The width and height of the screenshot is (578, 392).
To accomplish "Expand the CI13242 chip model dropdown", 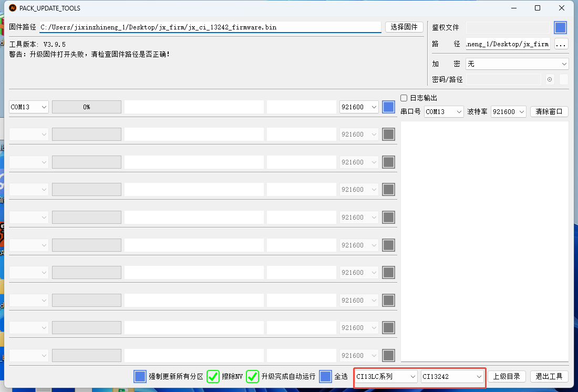I will [x=452, y=376].
